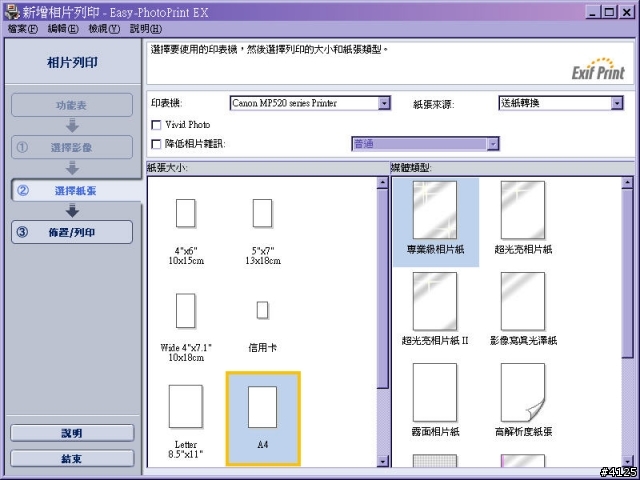Click the 說明 help button
Viewport: 640px width, 480px height.
(72, 433)
